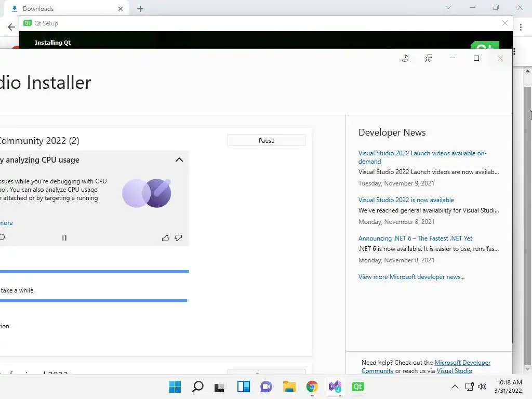Viewport: 532px width, 399px height.
Task: Open the Windows Start menu
Action: 175,387
